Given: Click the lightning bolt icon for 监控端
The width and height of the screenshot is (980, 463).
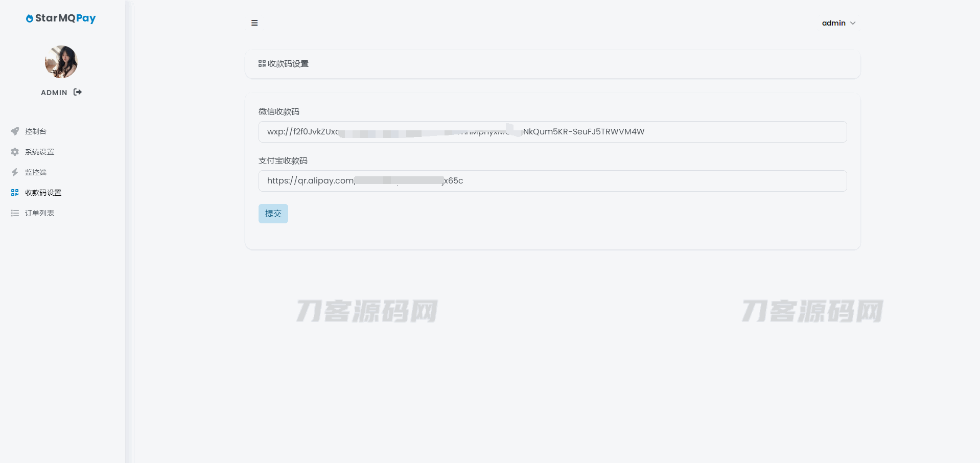Looking at the screenshot, I should click(15, 172).
